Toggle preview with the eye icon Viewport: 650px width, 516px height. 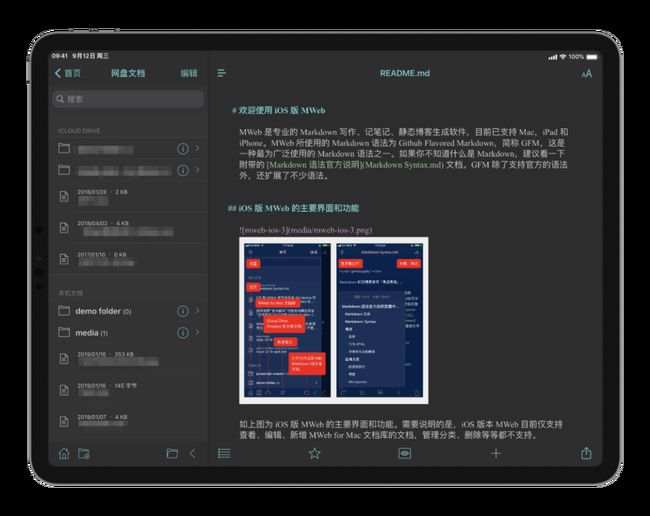[405, 453]
